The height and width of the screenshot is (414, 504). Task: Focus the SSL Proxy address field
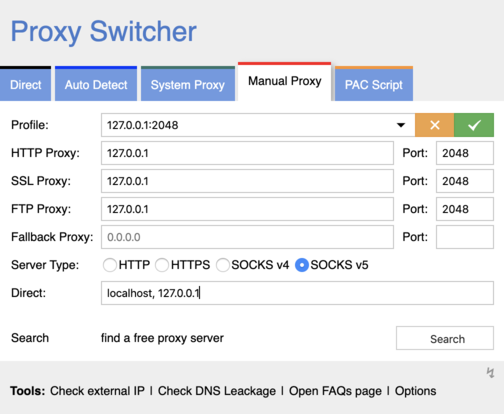point(247,181)
